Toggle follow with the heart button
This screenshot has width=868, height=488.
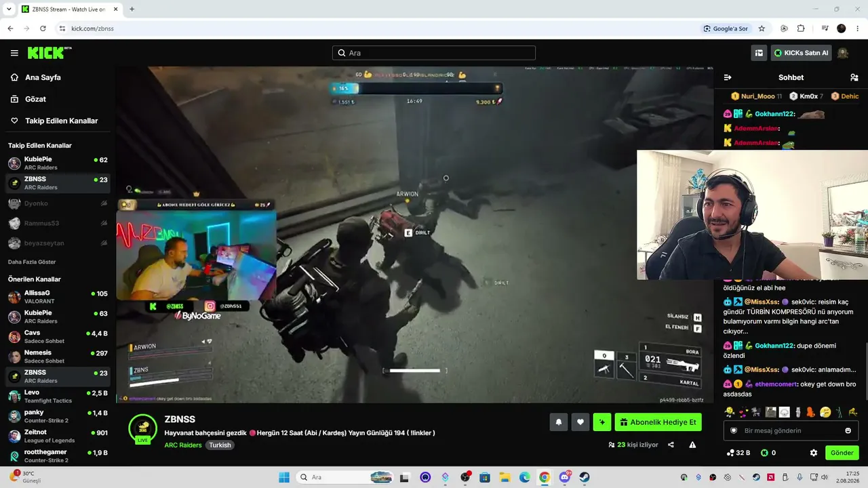point(580,422)
